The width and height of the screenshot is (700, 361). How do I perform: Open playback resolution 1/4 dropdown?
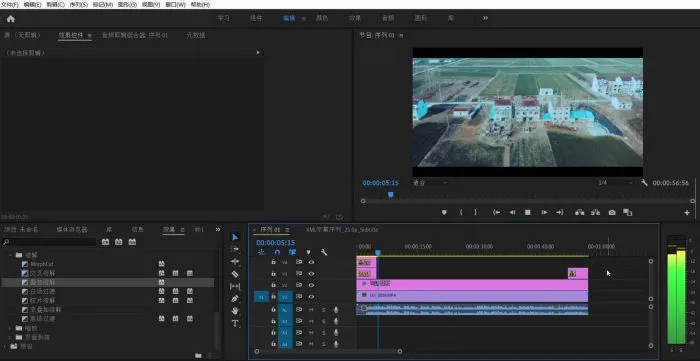[x=616, y=183]
